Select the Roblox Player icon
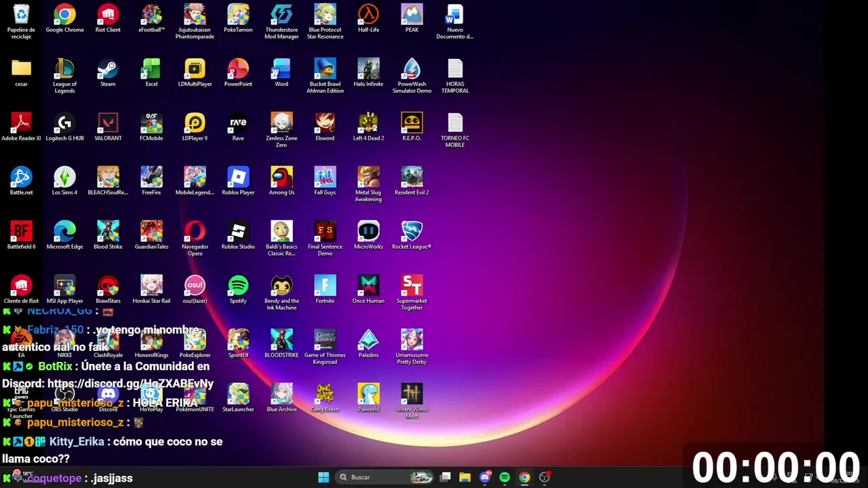The image size is (868, 488). (238, 182)
